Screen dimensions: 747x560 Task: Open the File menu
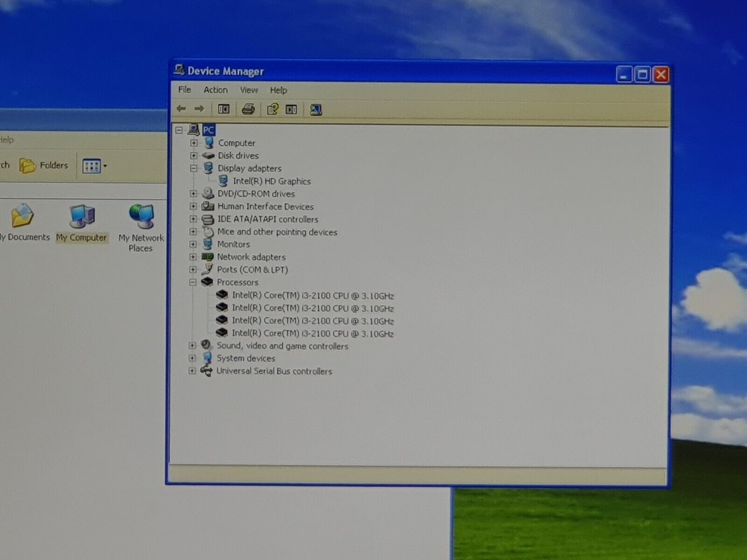click(x=184, y=90)
